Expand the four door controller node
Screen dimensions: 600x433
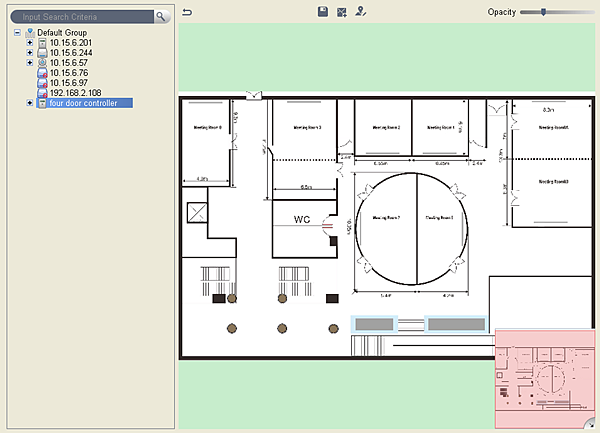(30, 102)
